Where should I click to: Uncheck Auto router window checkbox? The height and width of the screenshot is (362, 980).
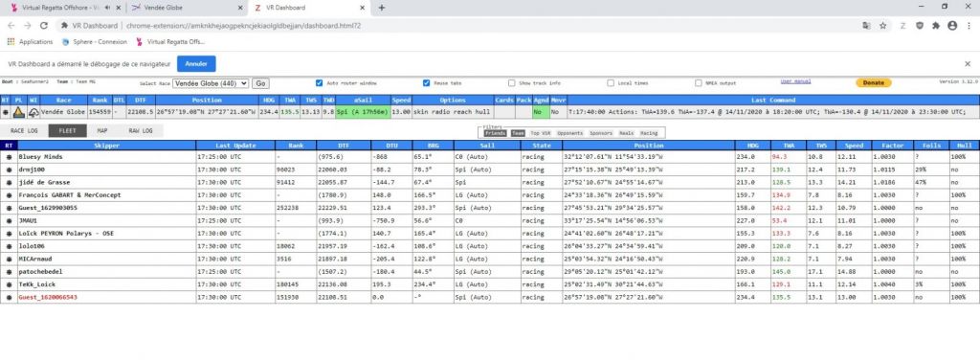(320, 82)
